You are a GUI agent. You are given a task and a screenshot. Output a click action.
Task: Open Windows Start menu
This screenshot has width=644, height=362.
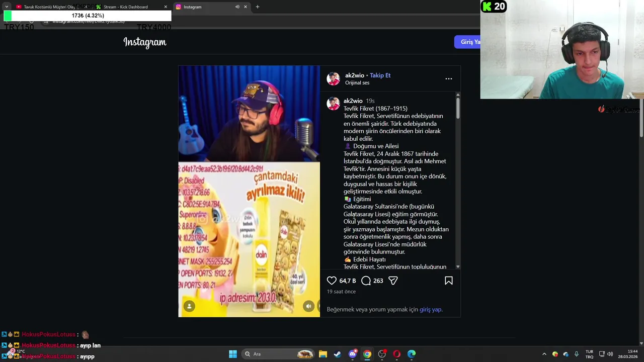point(233,354)
